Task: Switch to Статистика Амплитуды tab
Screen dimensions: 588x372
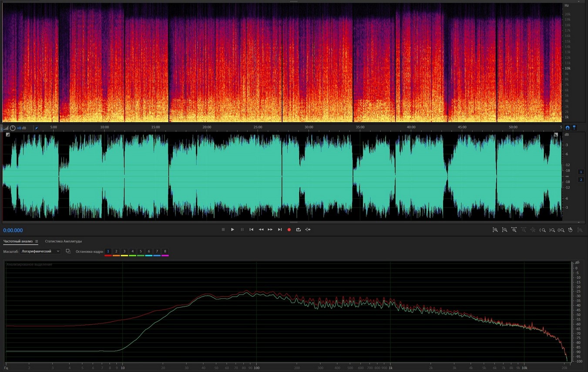Action: [x=64, y=241]
